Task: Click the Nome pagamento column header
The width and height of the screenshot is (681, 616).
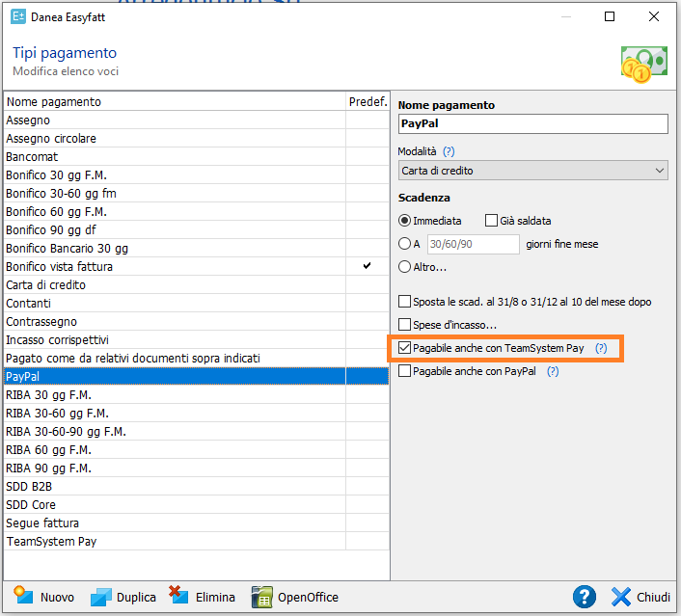Action: [x=175, y=101]
